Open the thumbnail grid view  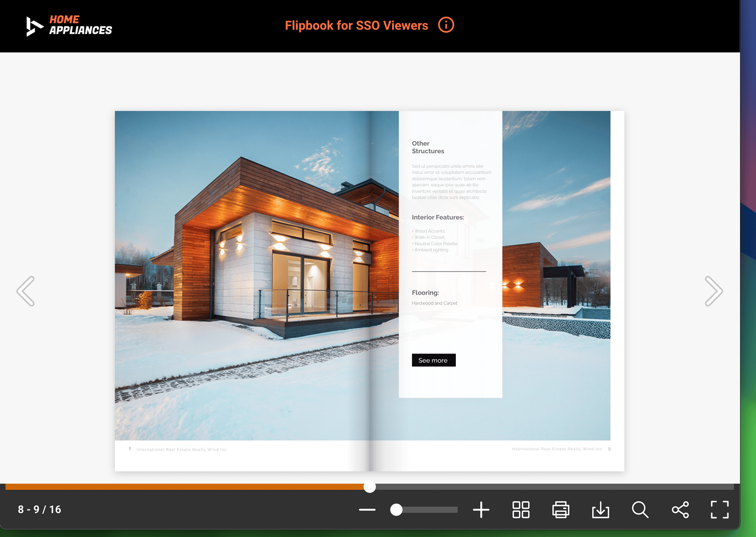(521, 510)
